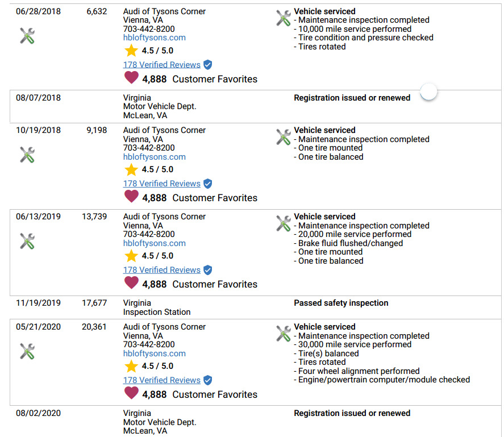504x437 pixels.
Task: Open hbloftysons.com link in the 05/21/2020 entry
Action: coord(155,353)
